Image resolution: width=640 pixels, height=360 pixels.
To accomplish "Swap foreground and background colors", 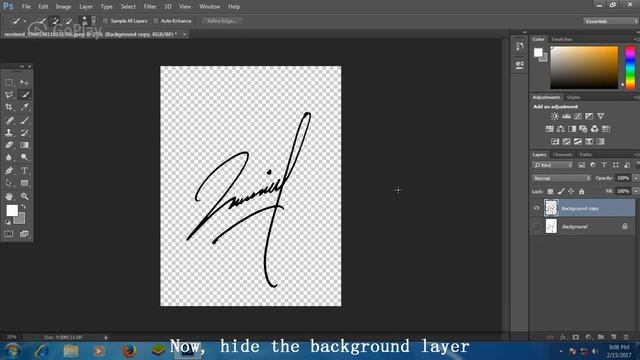I will 24,207.
